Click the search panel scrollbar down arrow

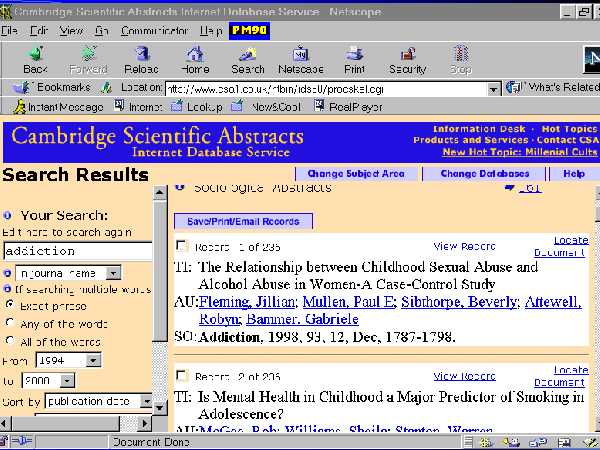pyautogui.click(x=160, y=408)
